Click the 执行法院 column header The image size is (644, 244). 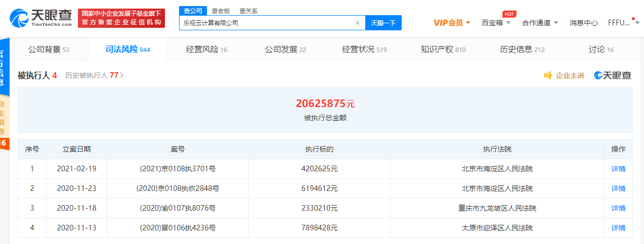pyautogui.click(x=497, y=149)
